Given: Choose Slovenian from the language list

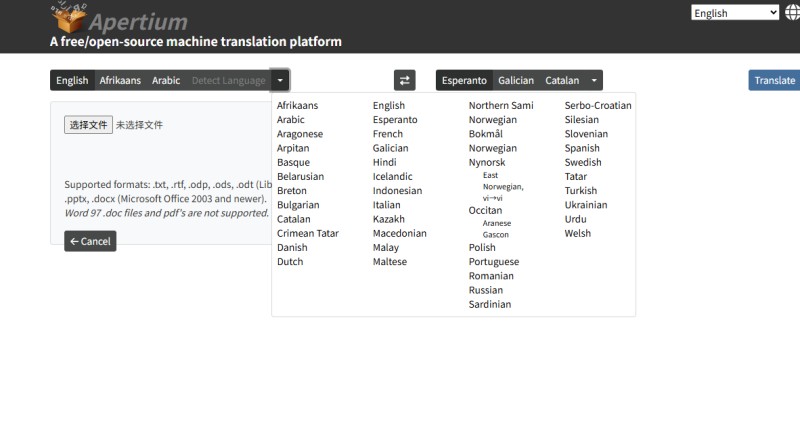Looking at the screenshot, I should pos(586,134).
